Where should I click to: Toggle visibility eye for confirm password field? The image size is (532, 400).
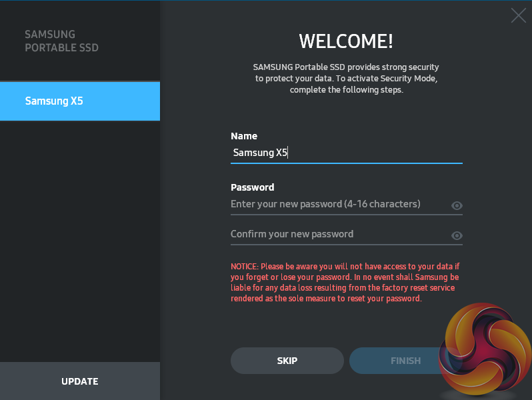(x=457, y=235)
